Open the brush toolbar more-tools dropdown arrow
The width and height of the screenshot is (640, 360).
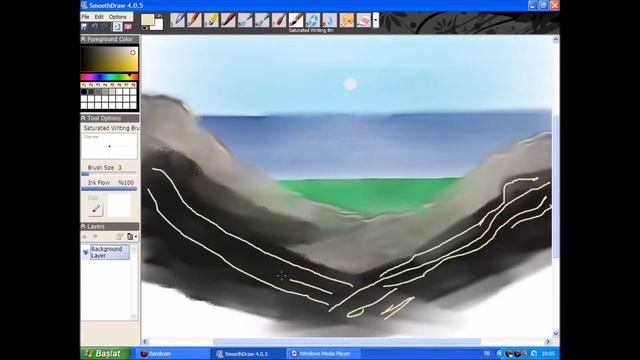pyautogui.click(x=376, y=20)
